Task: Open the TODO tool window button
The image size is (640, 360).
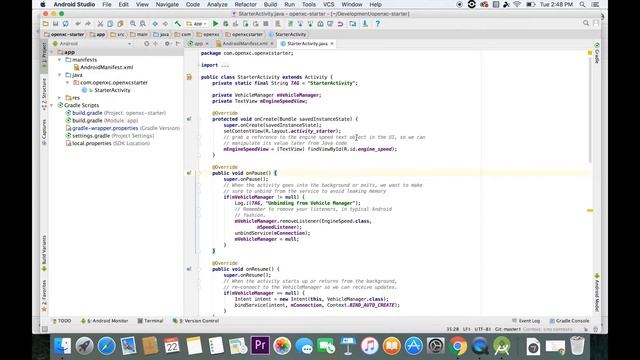Action: point(61,321)
